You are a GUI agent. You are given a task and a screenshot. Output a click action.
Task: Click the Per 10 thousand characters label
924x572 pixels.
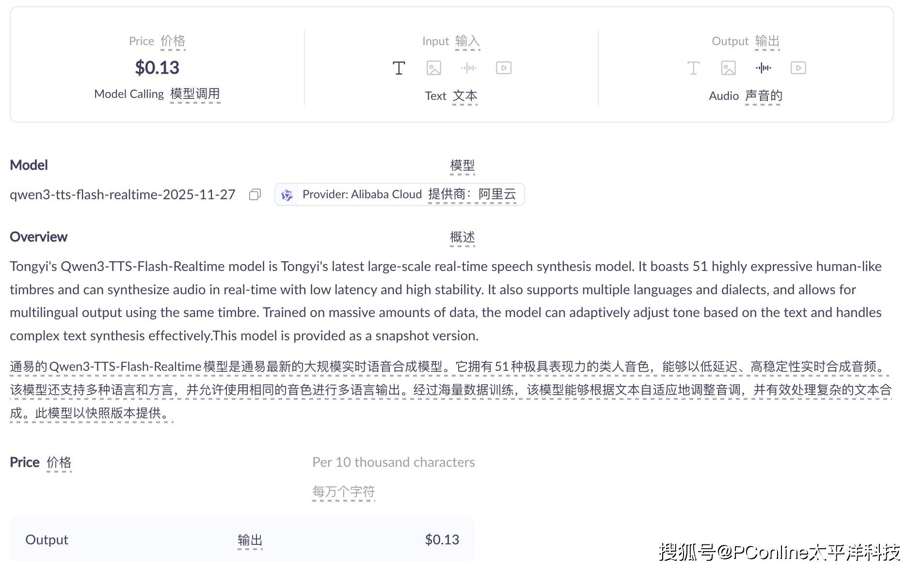coord(393,462)
